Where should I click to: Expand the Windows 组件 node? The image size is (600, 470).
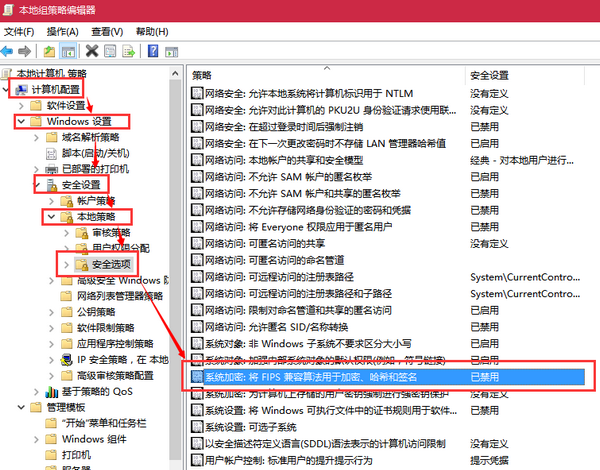[36, 439]
